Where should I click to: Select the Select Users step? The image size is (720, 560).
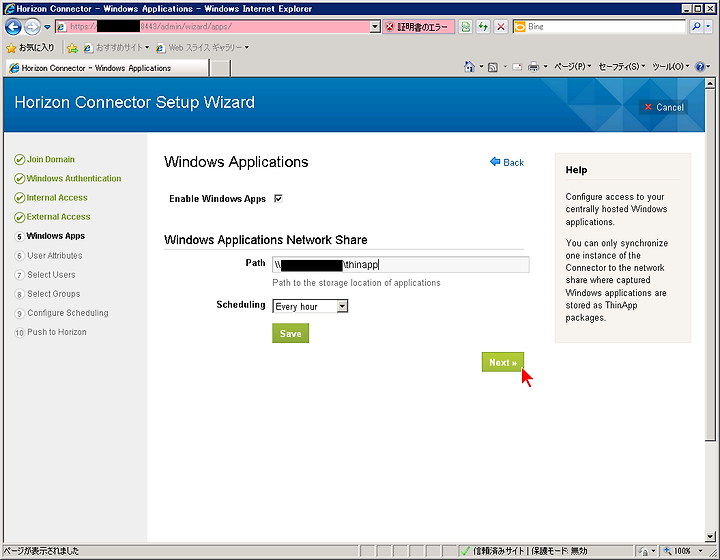pos(51,274)
